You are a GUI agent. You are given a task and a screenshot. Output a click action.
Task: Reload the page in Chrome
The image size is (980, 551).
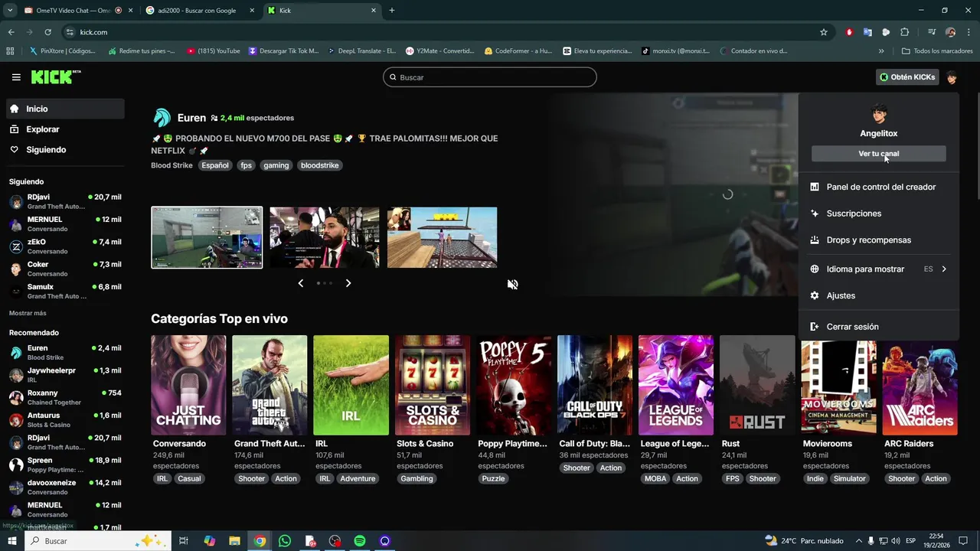coord(47,32)
